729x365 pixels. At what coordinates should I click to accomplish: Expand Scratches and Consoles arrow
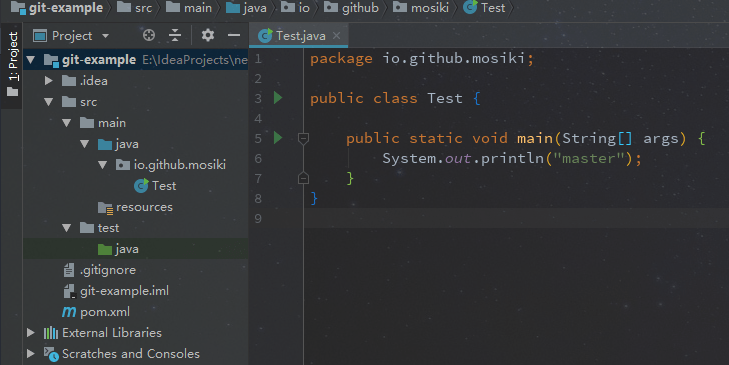point(31,354)
